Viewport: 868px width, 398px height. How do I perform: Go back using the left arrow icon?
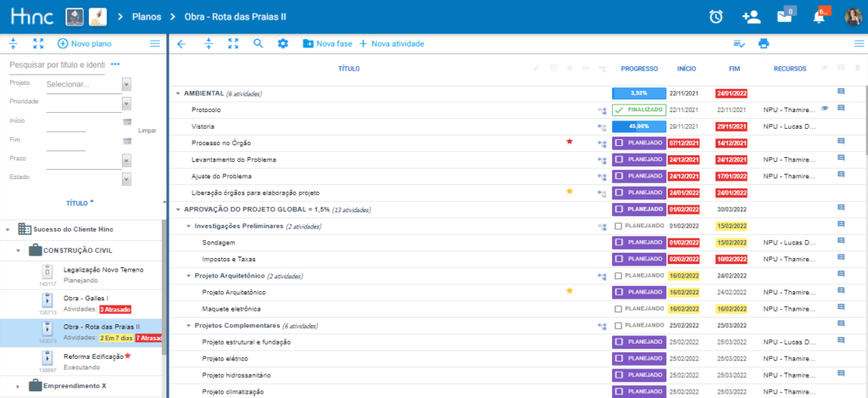181,43
